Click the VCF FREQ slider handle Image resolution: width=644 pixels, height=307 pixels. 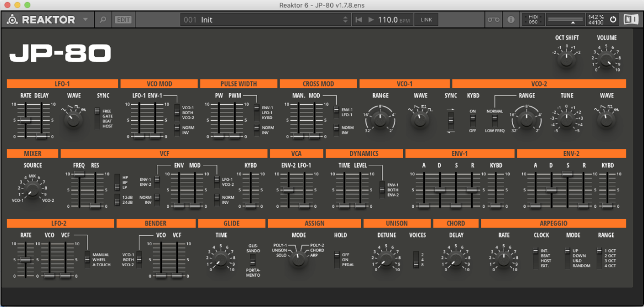79,175
